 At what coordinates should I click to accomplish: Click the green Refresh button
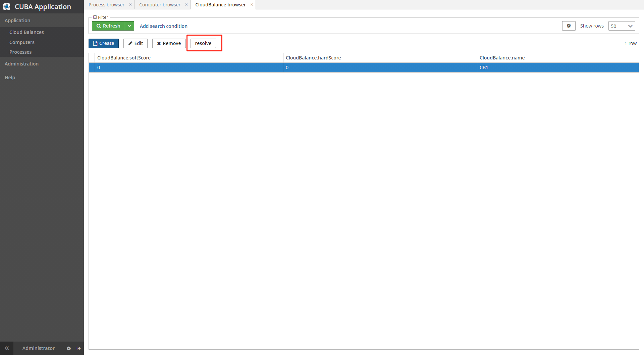[x=108, y=26]
